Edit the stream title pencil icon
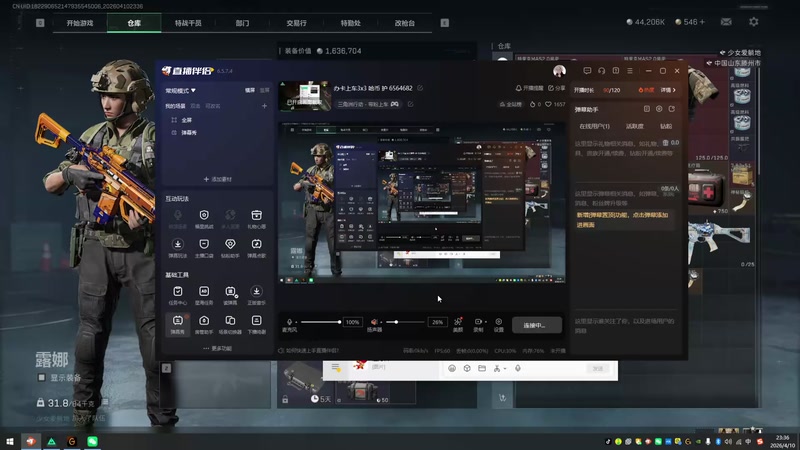This screenshot has height=450, width=800. click(420, 88)
